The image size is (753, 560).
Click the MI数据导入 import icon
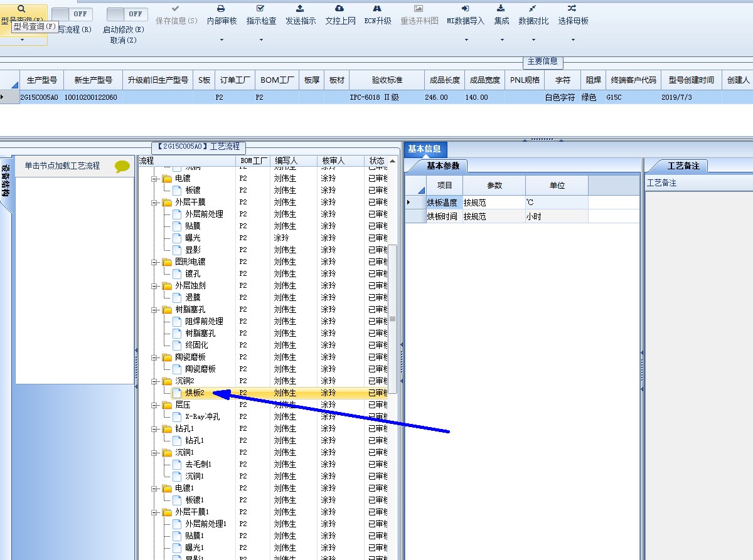(466, 8)
